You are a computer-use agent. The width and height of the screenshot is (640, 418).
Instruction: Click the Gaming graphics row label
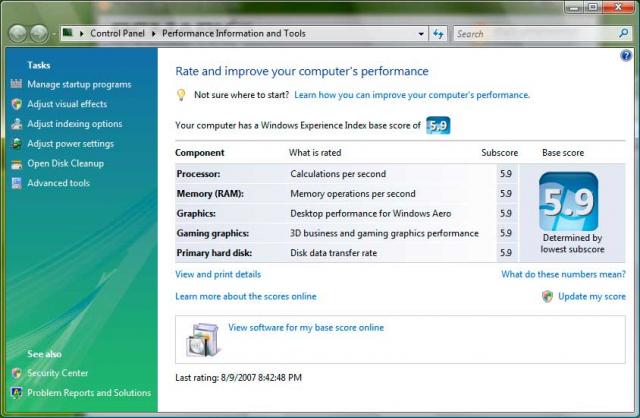[x=213, y=233]
